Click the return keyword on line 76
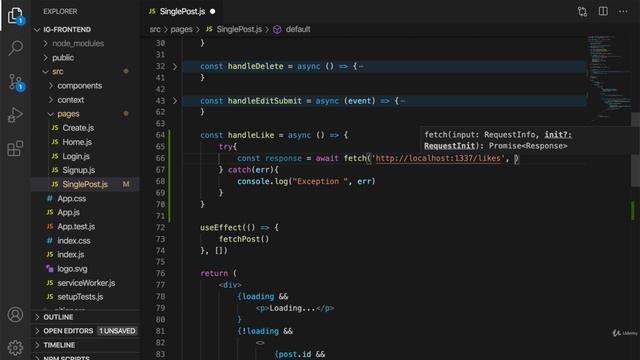The height and width of the screenshot is (360, 640). pos(214,273)
